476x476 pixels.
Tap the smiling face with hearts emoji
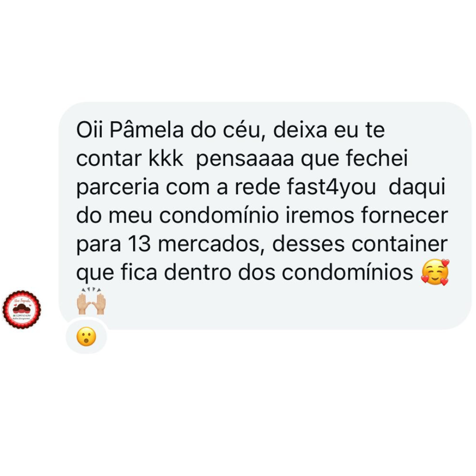tap(435, 272)
